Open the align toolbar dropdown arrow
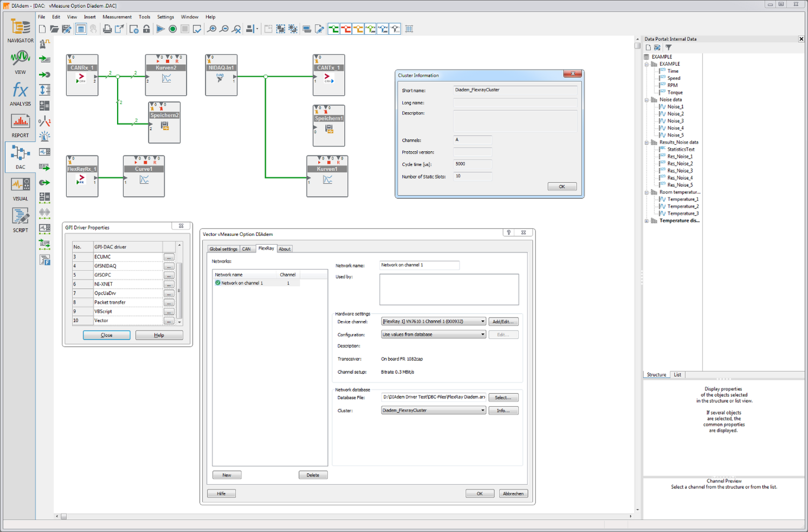 tap(257, 29)
